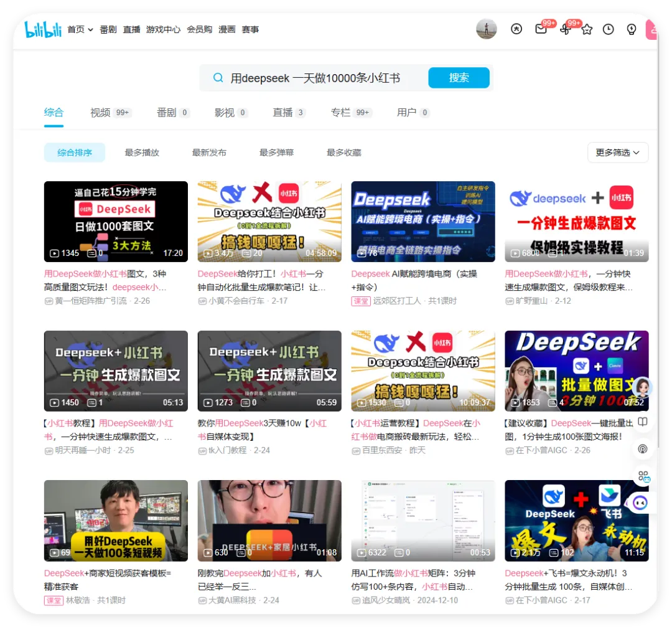Open the membership circle icon in header
Image resolution: width=672 pixels, height=627 pixels.
click(x=516, y=29)
